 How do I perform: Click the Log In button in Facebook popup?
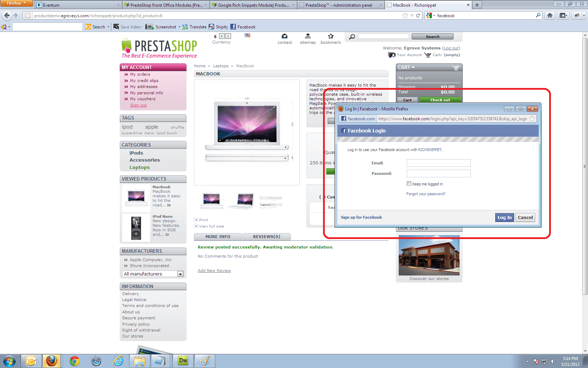(x=504, y=217)
